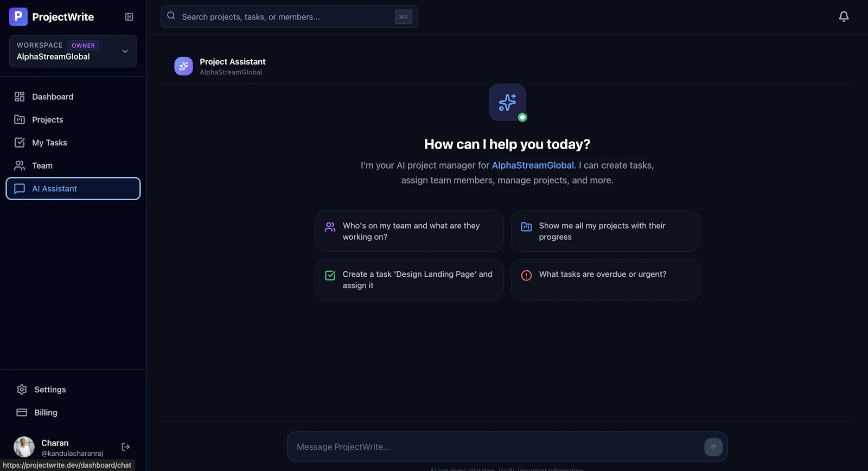Click the "How can I help you today?" heading
The width and height of the screenshot is (868, 471).
(x=507, y=144)
